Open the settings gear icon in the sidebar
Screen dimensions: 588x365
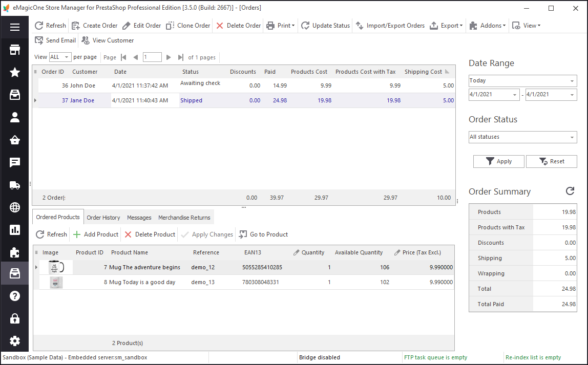click(x=15, y=341)
